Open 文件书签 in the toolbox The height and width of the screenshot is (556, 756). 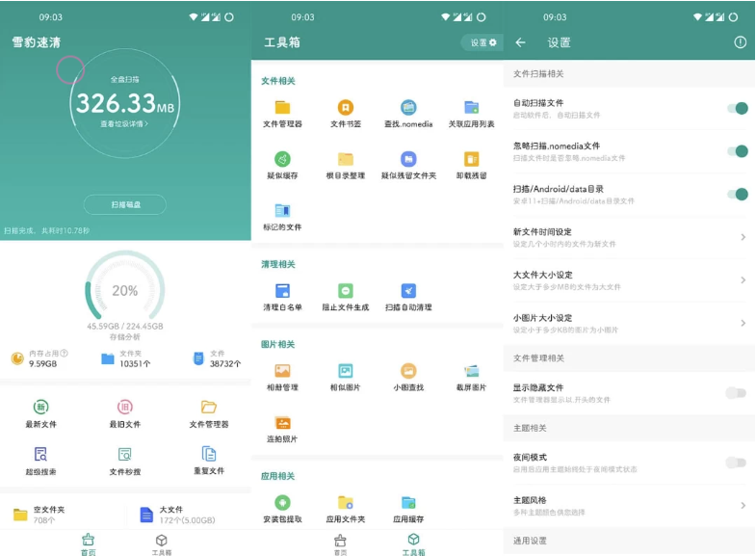point(345,113)
